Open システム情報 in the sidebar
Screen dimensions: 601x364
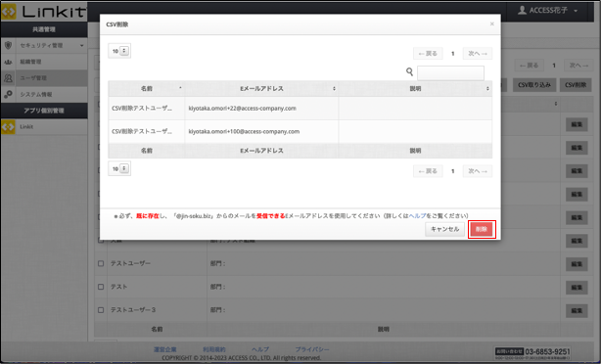point(44,94)
